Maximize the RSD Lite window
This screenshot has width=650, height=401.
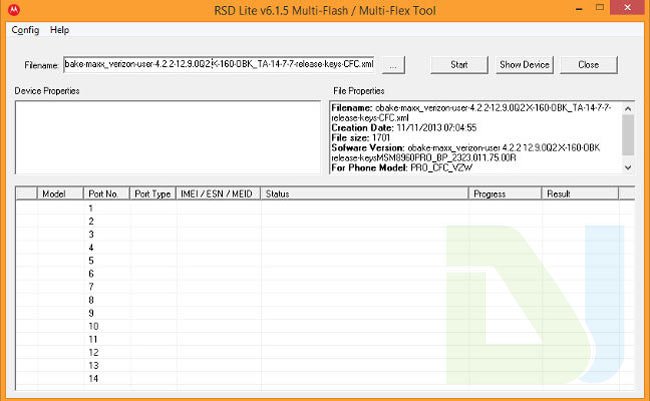point(599,7)
